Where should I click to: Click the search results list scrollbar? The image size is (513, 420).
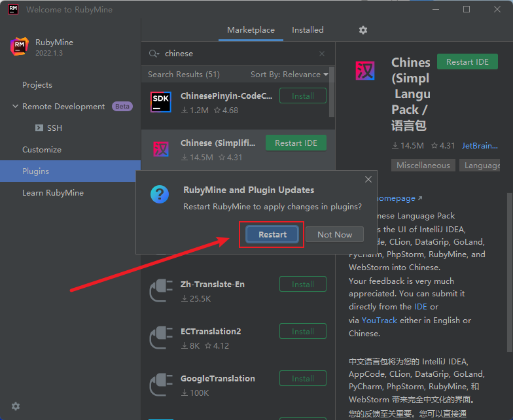pyautogui.click(x=331, y=92)
